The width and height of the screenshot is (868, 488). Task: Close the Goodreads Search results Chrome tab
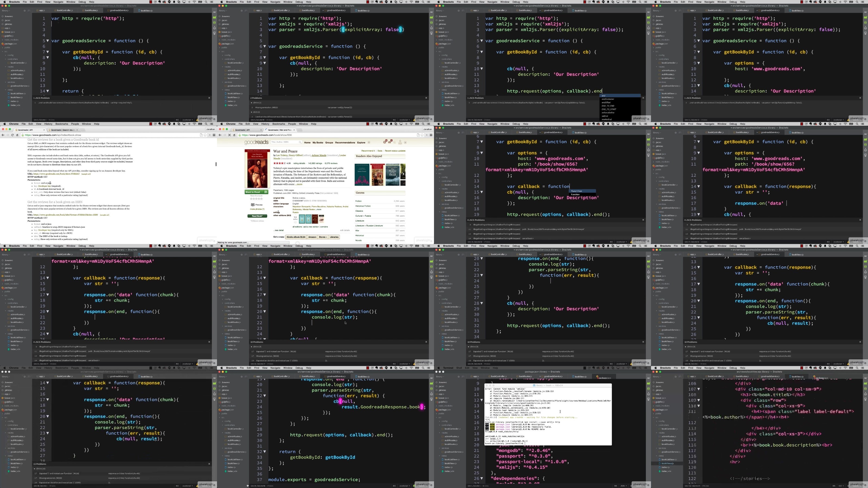point(77,130)
